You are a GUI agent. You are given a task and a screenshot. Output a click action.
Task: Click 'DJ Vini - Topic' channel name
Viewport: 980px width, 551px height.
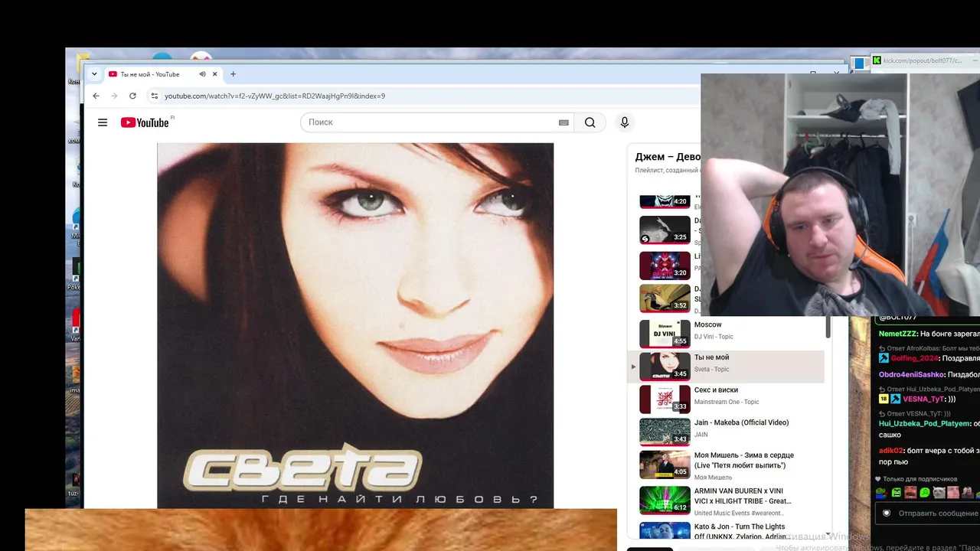pyautogui.click(x=714, y=337)
